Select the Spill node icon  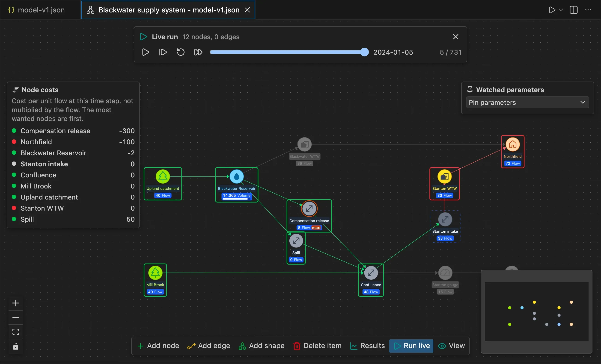pos(296,241)
